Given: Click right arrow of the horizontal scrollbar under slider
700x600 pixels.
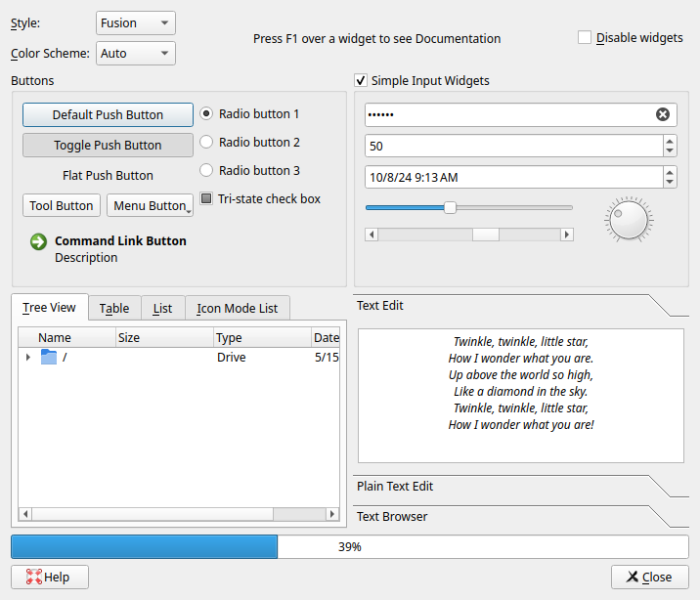Looking at the screenshot, I should (x=566, y=235).
